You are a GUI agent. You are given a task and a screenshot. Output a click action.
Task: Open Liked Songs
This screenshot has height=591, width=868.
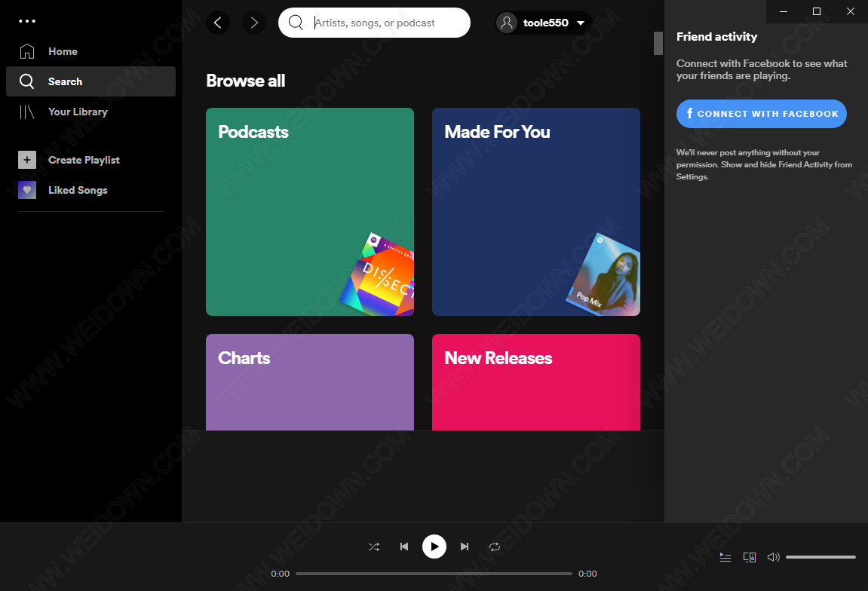[x=90, y=190]
